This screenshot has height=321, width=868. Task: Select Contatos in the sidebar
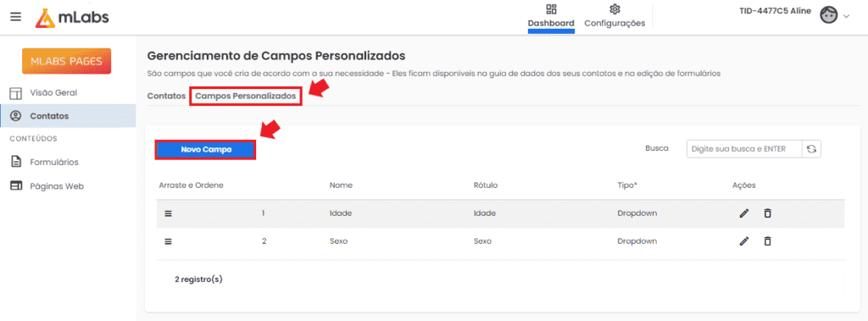68,116
